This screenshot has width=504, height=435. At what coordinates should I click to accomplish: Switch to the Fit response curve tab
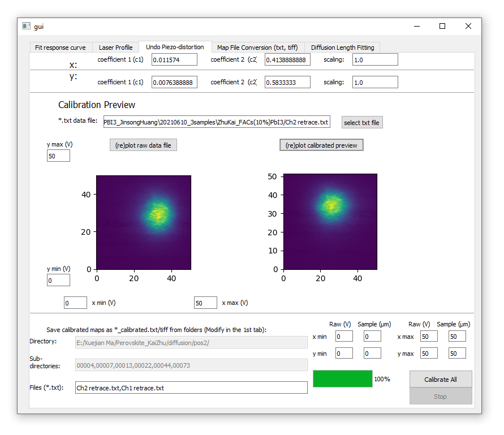point(61,48)
